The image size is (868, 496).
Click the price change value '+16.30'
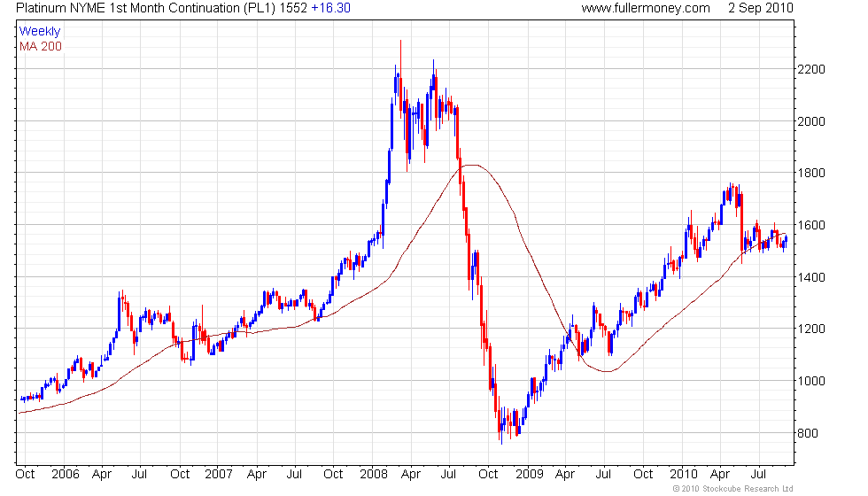pos(330,8)
